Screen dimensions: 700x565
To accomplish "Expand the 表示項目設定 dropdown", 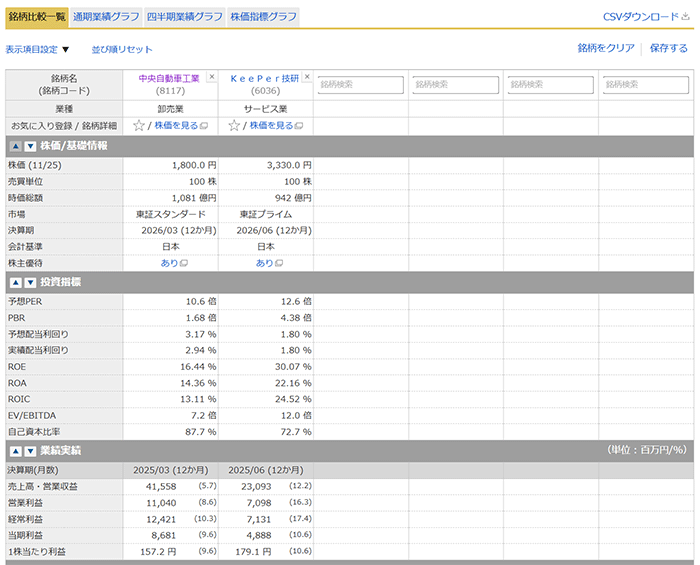I will click(38, 49).
